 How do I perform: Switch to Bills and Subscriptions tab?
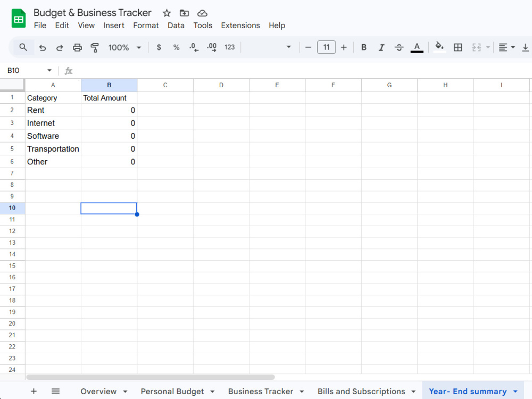361,391
